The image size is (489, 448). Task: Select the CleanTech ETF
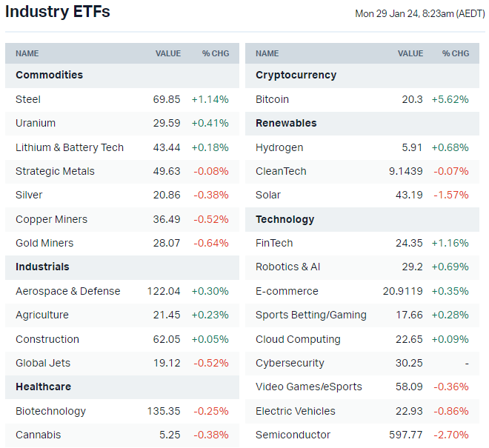(x=281, y=171)
